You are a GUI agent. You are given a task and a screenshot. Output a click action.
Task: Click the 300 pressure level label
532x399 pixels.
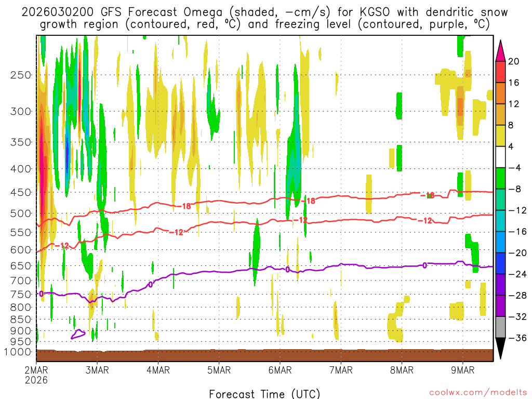(x=21, y=111)
